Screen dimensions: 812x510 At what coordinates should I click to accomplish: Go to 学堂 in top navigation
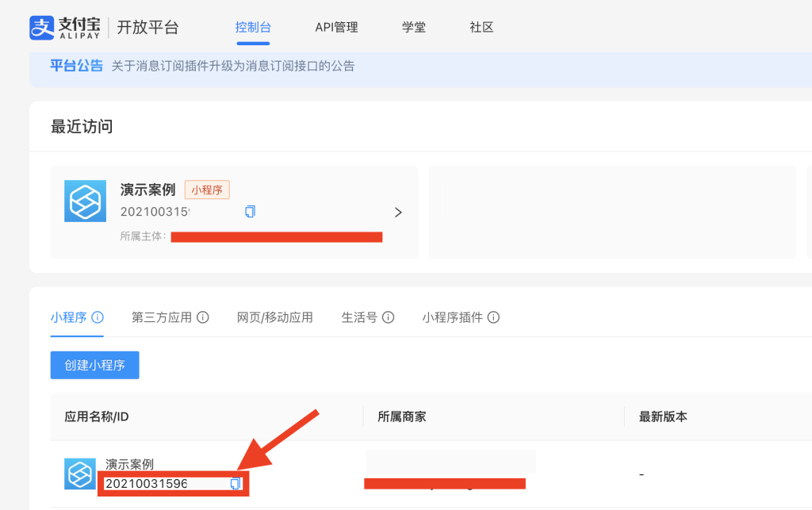pyautogui.click(x=413, y=27)
